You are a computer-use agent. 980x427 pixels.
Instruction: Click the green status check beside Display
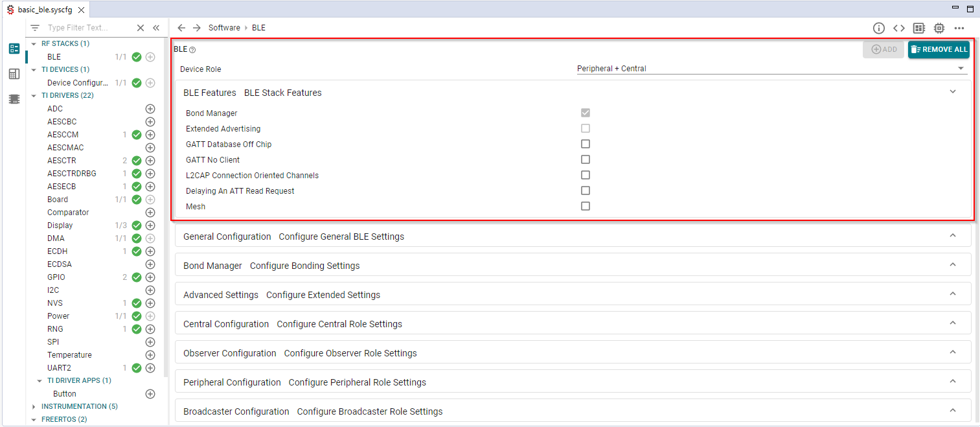136,225
